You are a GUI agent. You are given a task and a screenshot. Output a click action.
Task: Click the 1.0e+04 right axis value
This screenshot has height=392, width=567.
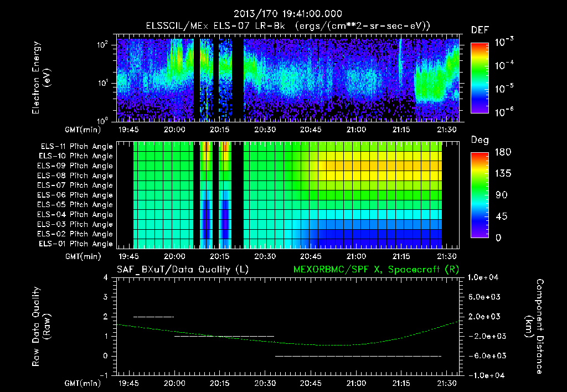point(483,278)
